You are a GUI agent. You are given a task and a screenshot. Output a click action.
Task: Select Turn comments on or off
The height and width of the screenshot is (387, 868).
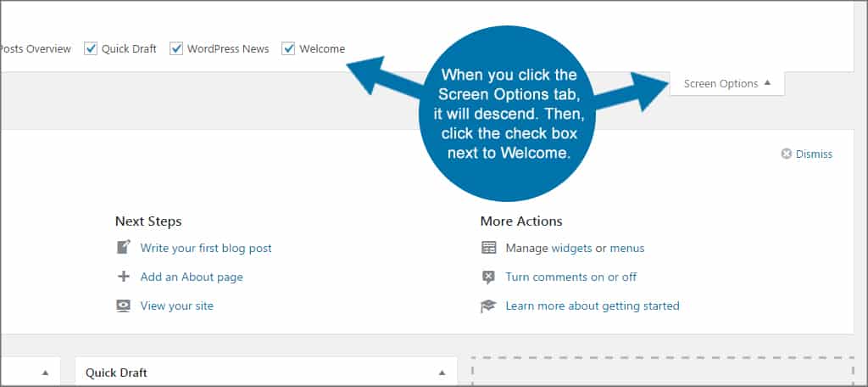click(x=570, y=277)
